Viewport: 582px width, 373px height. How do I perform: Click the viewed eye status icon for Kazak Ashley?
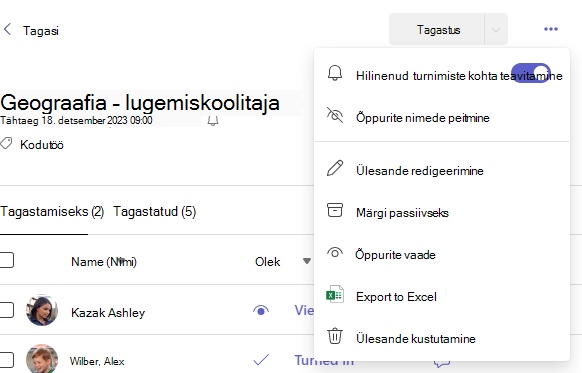(x=261, y=310)
